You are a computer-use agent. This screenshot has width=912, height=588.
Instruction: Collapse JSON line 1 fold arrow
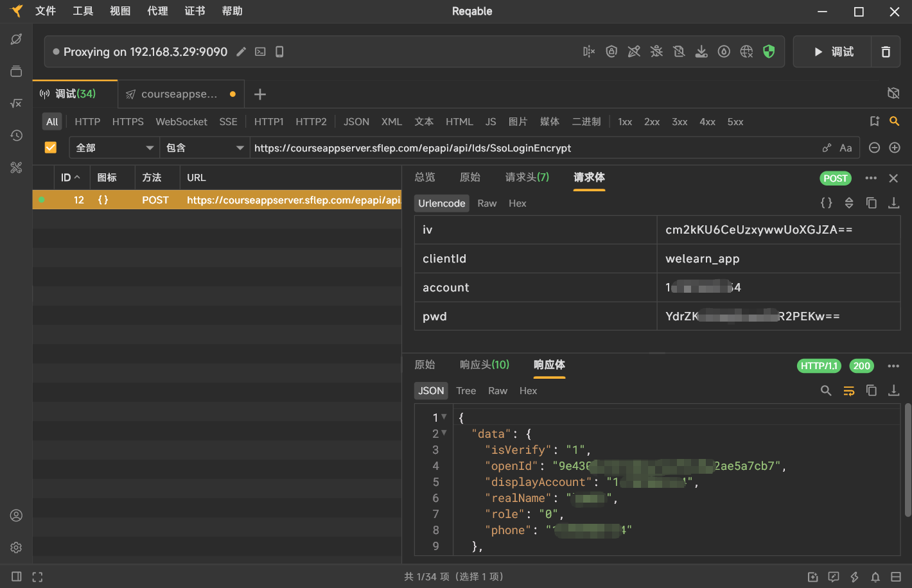pyautogui.click(x=444, y=417)
